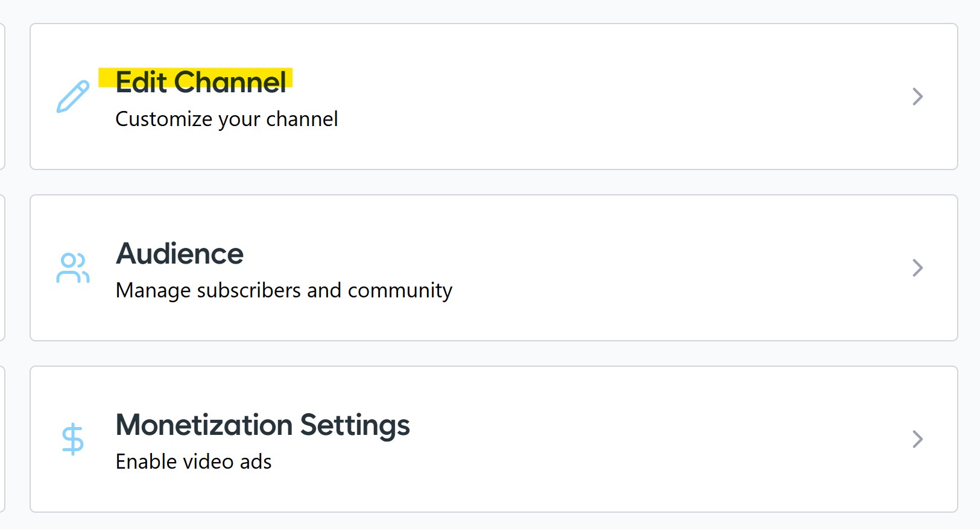Click the cut-off card left of Edit Channel

[2, 97]
